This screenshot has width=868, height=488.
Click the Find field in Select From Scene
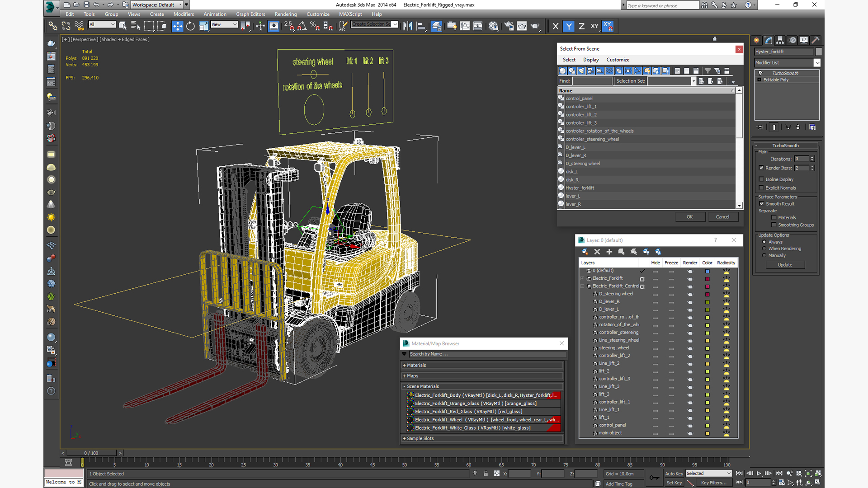[592, 81]
